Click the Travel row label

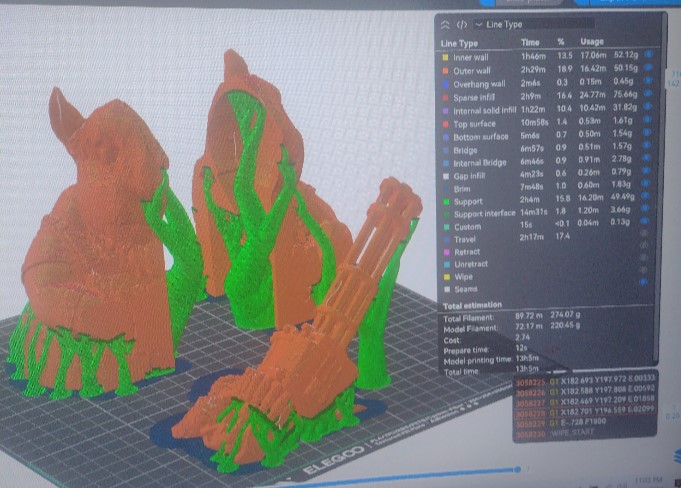[x=465, y=239]
